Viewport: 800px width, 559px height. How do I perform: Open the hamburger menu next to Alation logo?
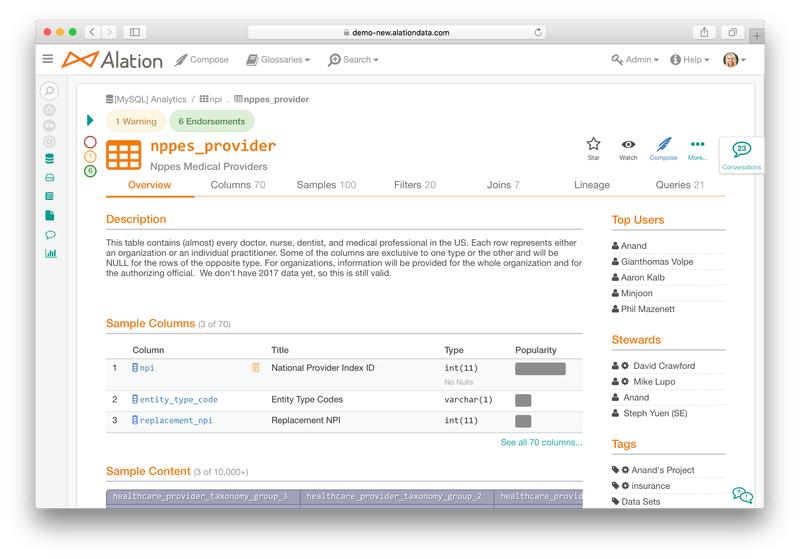(x=47, y=59)
